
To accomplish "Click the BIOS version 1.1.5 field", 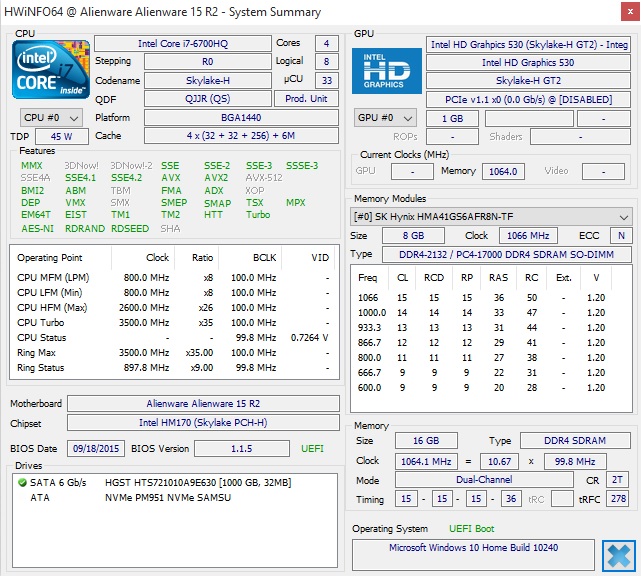I will [242, 448].
